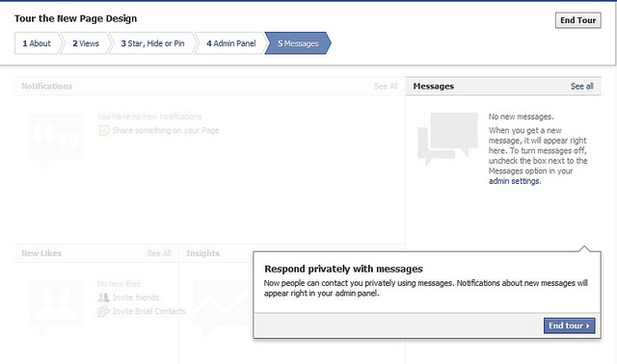Screen dimensions: 617x364
Task: Click the icon beside Invite Email Contacts
Action: [103, 311]
